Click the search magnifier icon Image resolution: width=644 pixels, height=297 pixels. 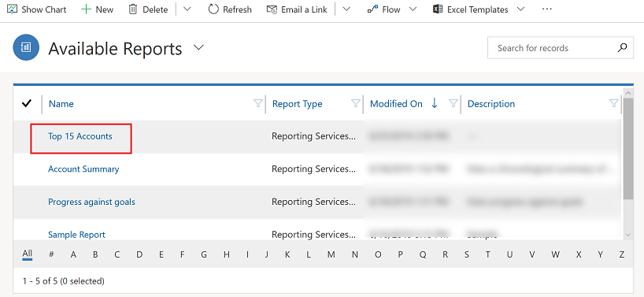tap(623, 47)
